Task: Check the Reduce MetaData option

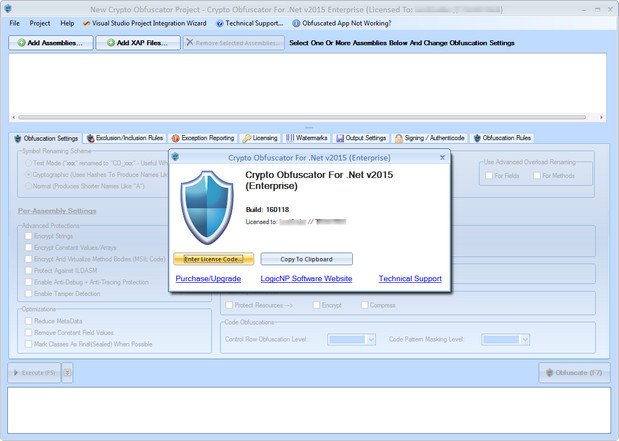Action: [x=28, y=321]
